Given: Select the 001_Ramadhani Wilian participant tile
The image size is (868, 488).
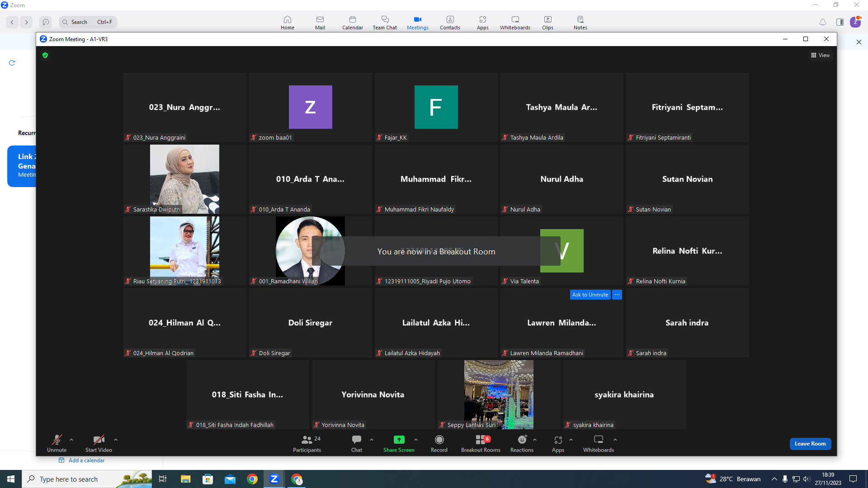Looking at the screenshot, I should (310, 251).
